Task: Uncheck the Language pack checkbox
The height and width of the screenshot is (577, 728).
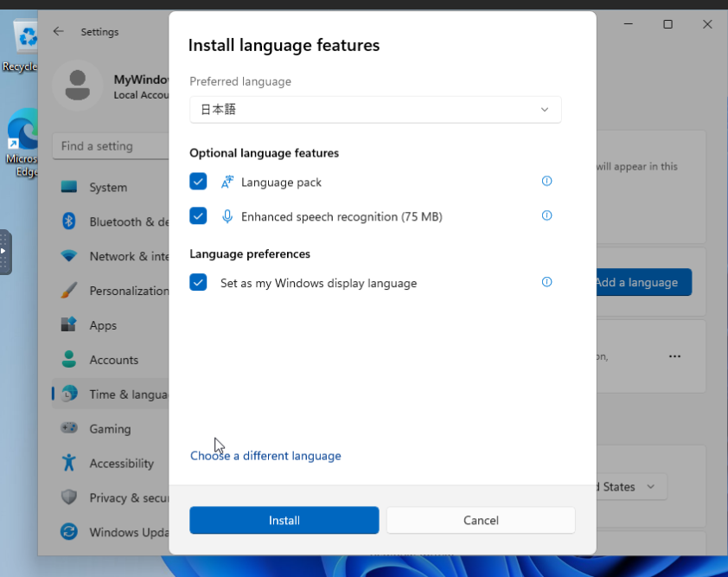Action: 199,182
